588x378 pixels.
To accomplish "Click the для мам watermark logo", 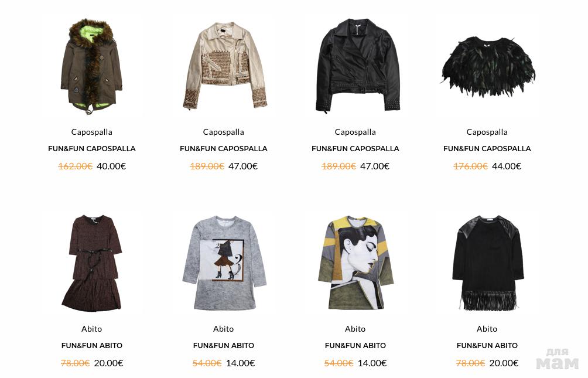I will click(x=557, y=359).
